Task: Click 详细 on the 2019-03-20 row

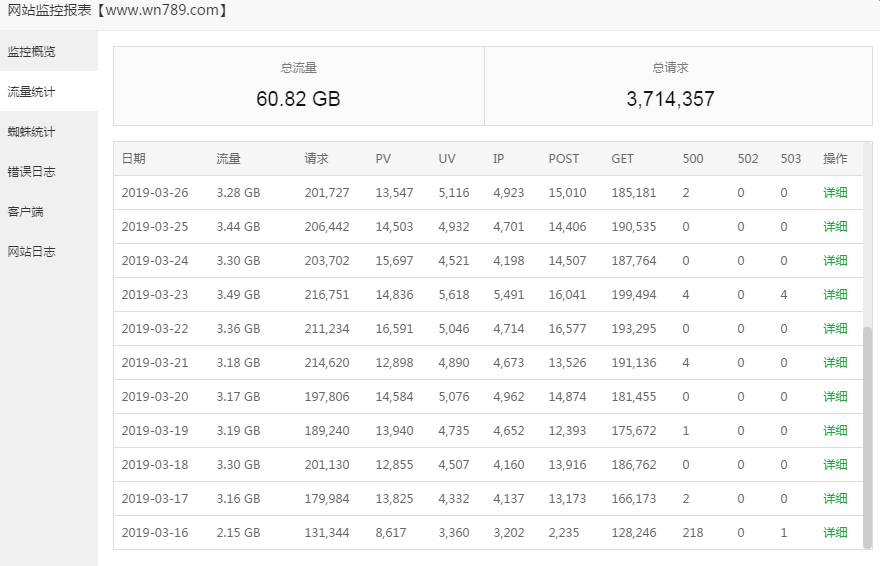Action: [835, 397]
